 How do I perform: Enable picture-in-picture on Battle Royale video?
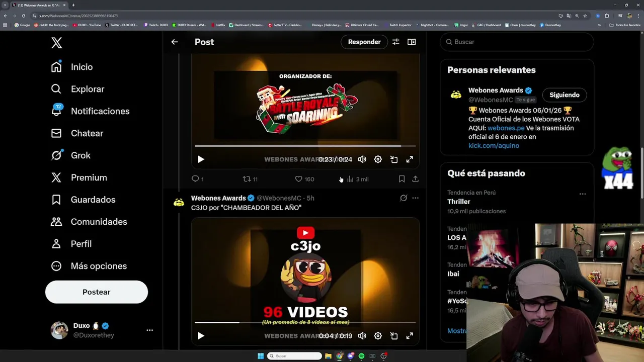click(x=394, y=159)
